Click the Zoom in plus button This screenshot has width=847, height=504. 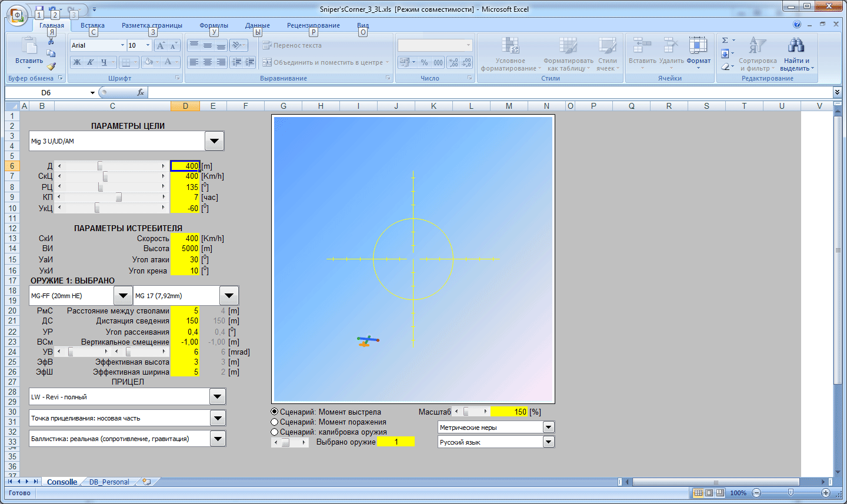[825, 493]
